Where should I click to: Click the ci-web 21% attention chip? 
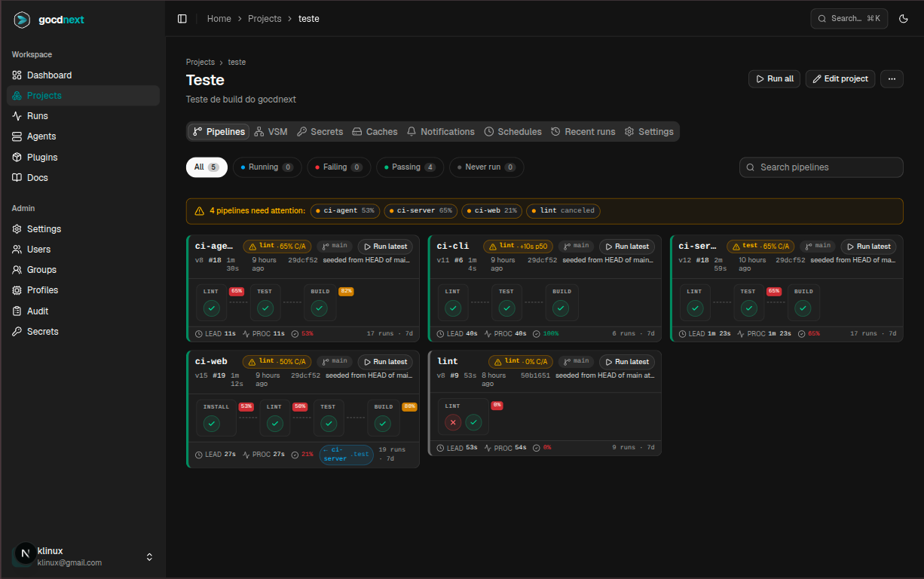tap(491, 211)
